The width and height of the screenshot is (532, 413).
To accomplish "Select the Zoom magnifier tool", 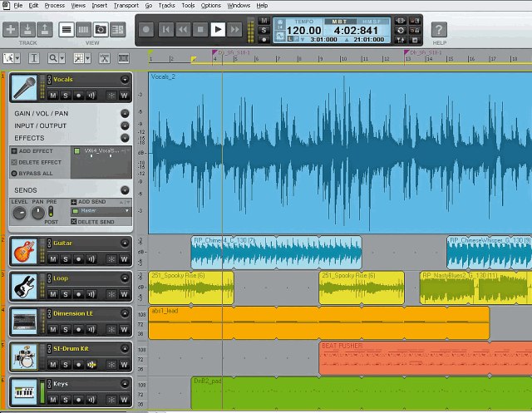I will point(53,58).
